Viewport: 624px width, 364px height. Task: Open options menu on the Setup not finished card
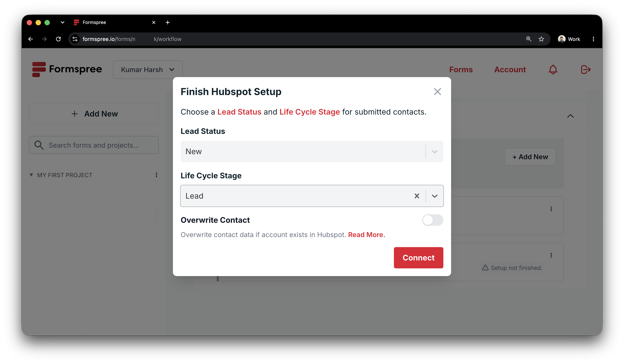point(551,255)
